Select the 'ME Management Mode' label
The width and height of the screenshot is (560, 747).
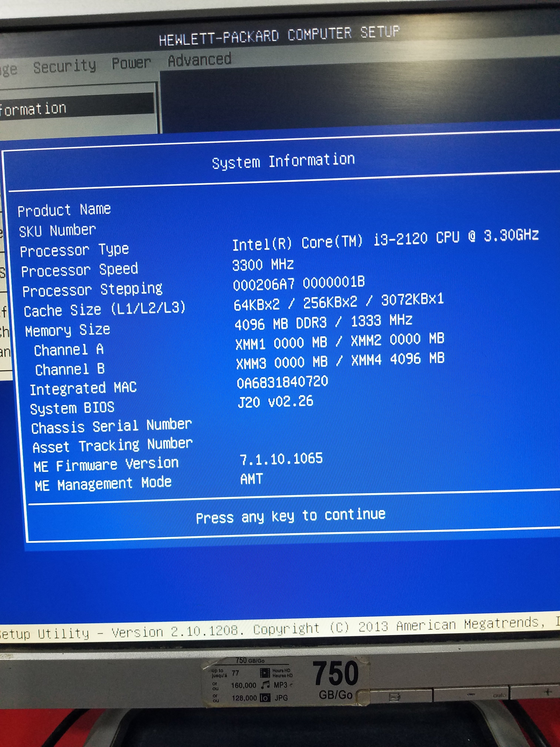103,484
